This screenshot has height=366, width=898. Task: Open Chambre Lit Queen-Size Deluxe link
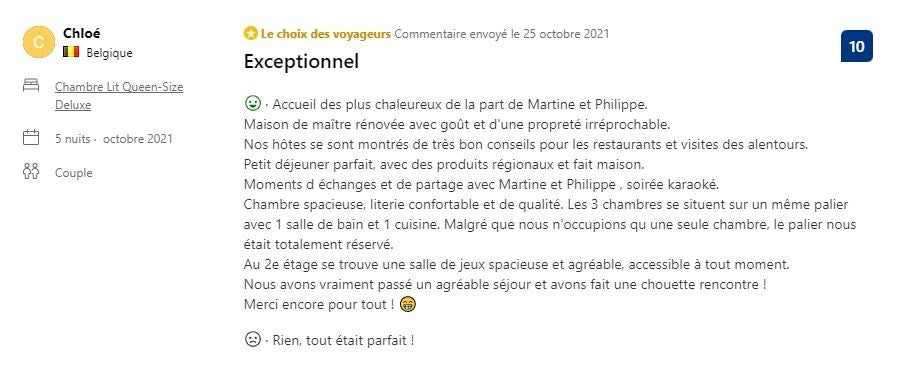pyautogui.click(x=119, y=96)
